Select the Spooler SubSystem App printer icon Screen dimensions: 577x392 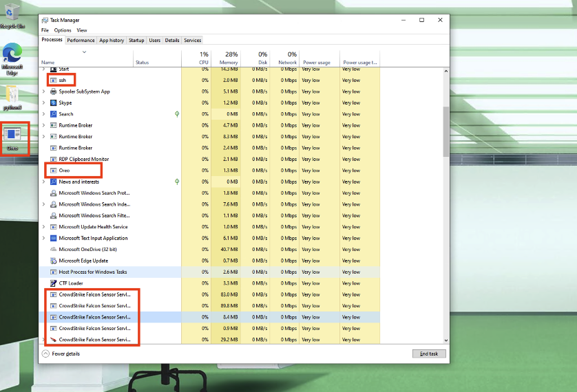point(53,91)
